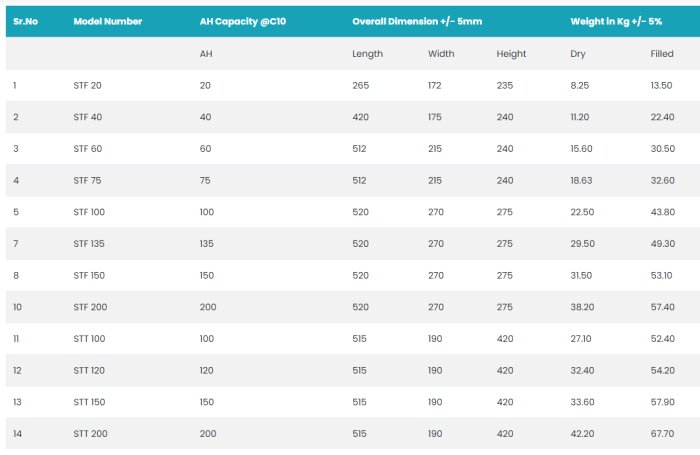Image resolution: width=700 pixels, height=455 pixels.
Task: Click the STF 75 model cell
Action: tap(88, 181)
